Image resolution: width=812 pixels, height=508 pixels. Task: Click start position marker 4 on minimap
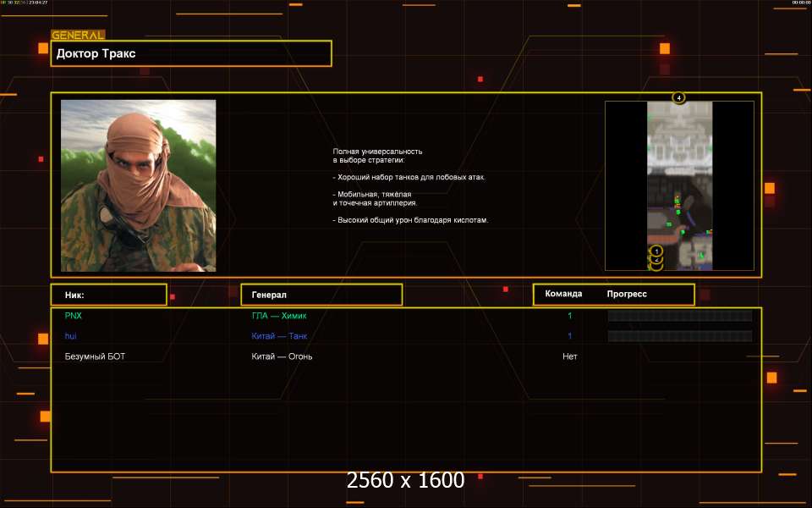678,97
